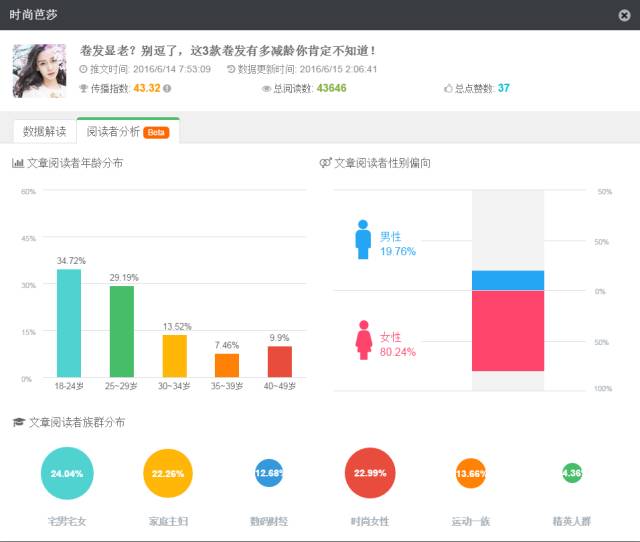Click the graduation cap icon for 族群分布

pyautogui.click(x=18, y=423)
